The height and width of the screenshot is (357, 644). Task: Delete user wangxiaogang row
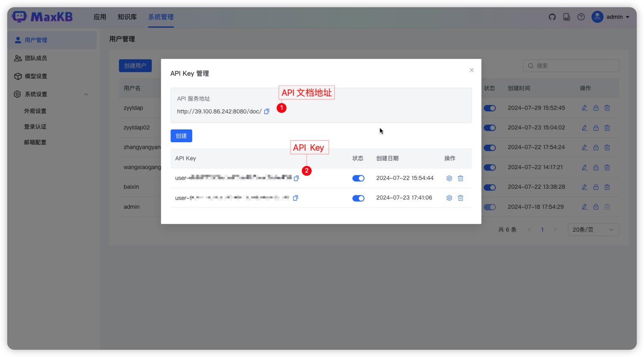pos(607,167)
